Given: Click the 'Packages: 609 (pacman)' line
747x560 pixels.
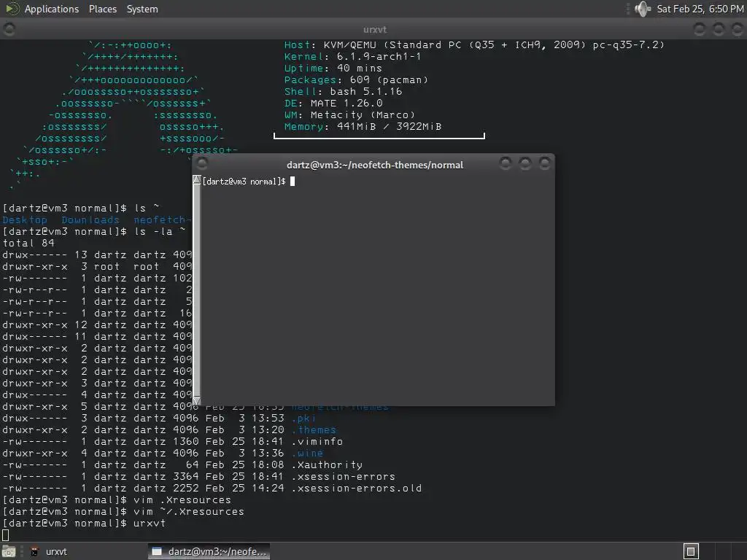Looking at the screenshot, I should tap(356, 80).
